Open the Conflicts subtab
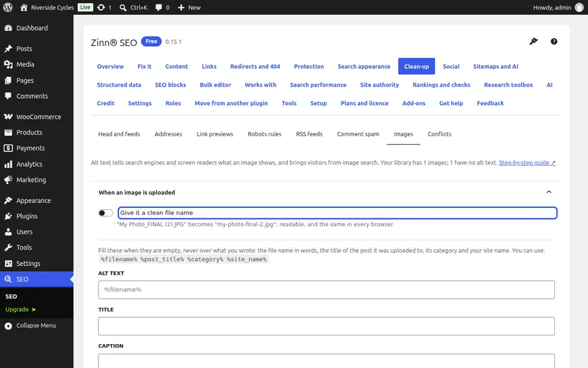 (x=440, y=134)
